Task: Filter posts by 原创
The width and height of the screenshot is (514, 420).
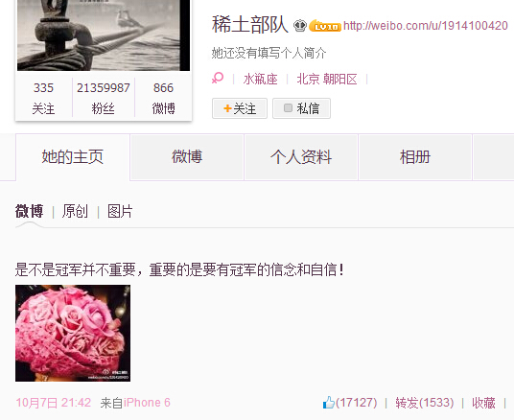Action: click(75, 211)
